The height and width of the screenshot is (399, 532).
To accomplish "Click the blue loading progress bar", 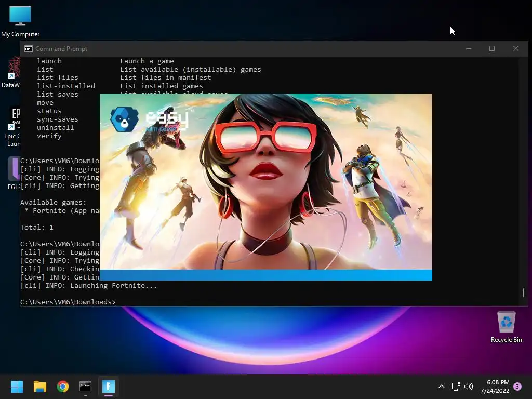I will coord(265,275).
